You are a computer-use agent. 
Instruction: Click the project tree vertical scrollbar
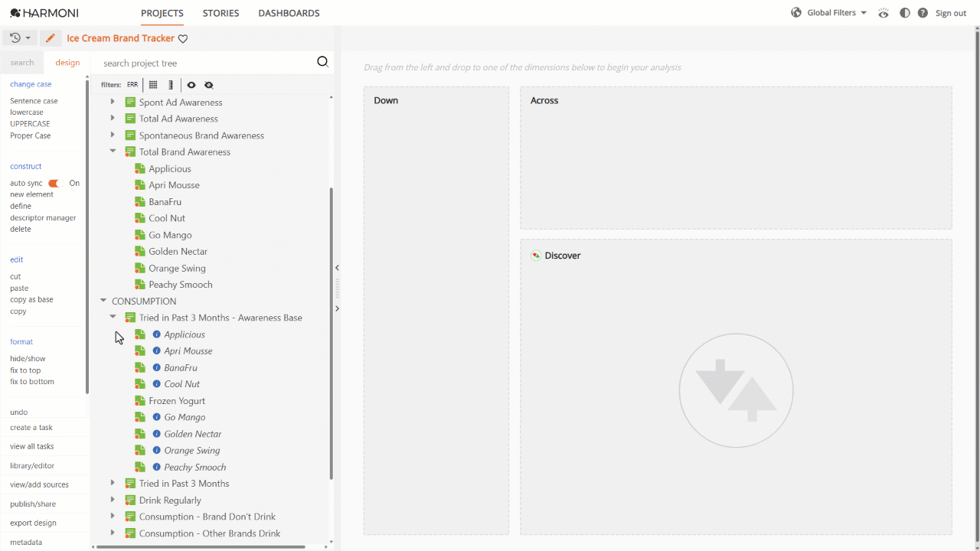pyautogui.click(x=331, y=333)
